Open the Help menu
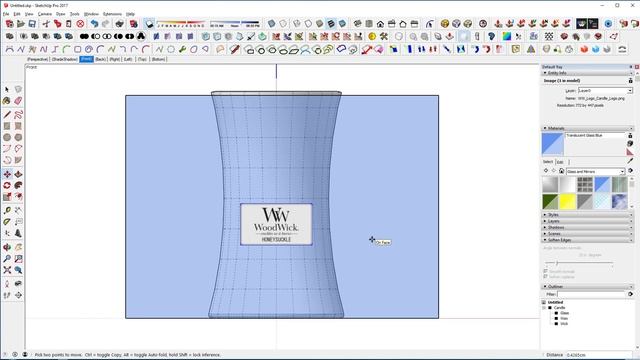Image resolution: width=640 pixels, height=360 pixels. [130, 14]
